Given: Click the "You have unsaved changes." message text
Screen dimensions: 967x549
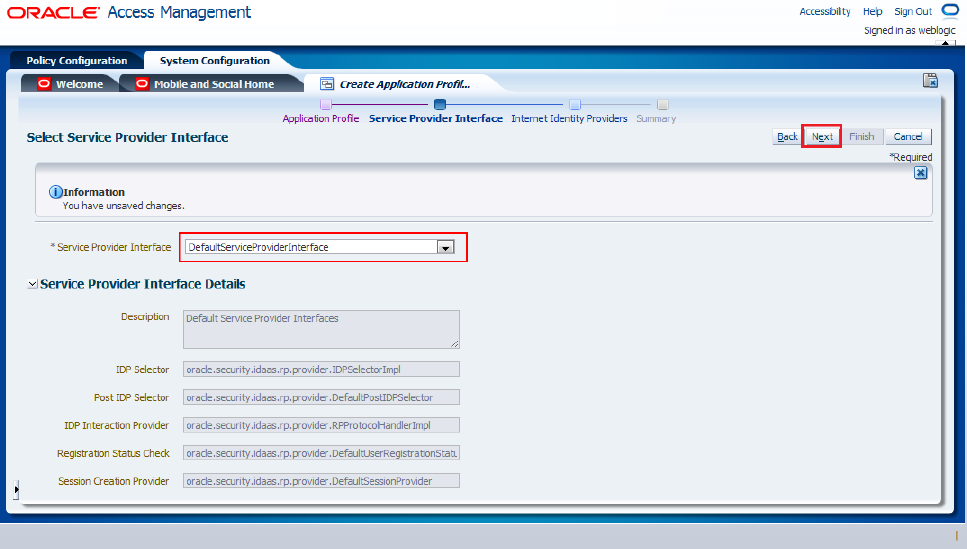Looking at the screenshot, I should coord(123,205).
